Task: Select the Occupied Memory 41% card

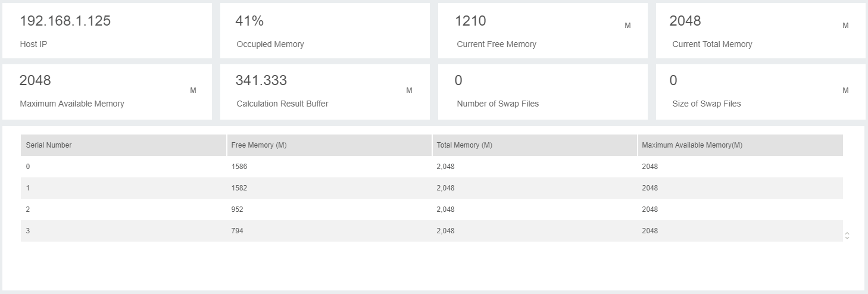Action: point(324,31)
